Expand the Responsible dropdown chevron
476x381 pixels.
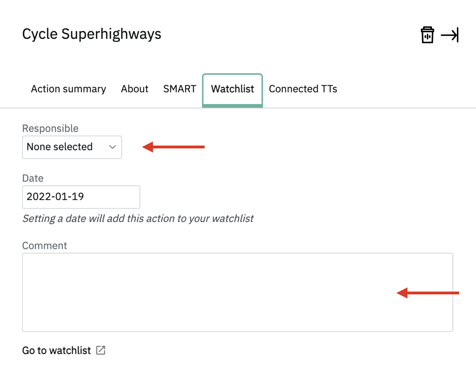click(x=112, y=147)
